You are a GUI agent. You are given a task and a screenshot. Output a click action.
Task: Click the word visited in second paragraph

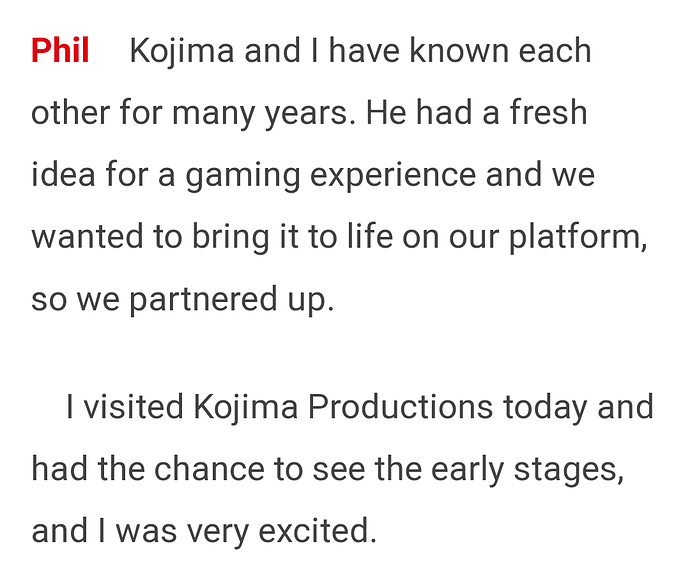click(x=133, y=407)
